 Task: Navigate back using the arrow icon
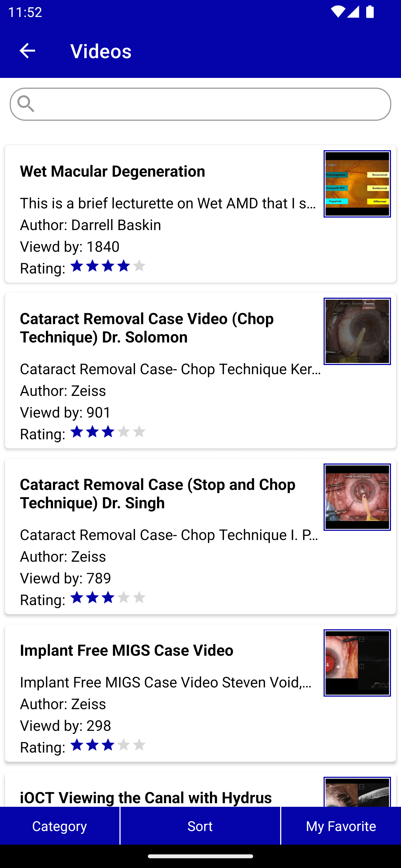[x=27, y=51]
